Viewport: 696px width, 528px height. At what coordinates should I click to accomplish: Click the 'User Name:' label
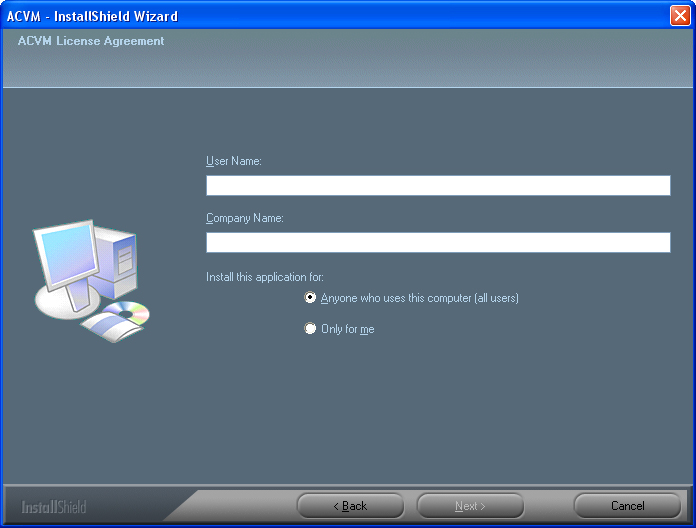point(233,161)
